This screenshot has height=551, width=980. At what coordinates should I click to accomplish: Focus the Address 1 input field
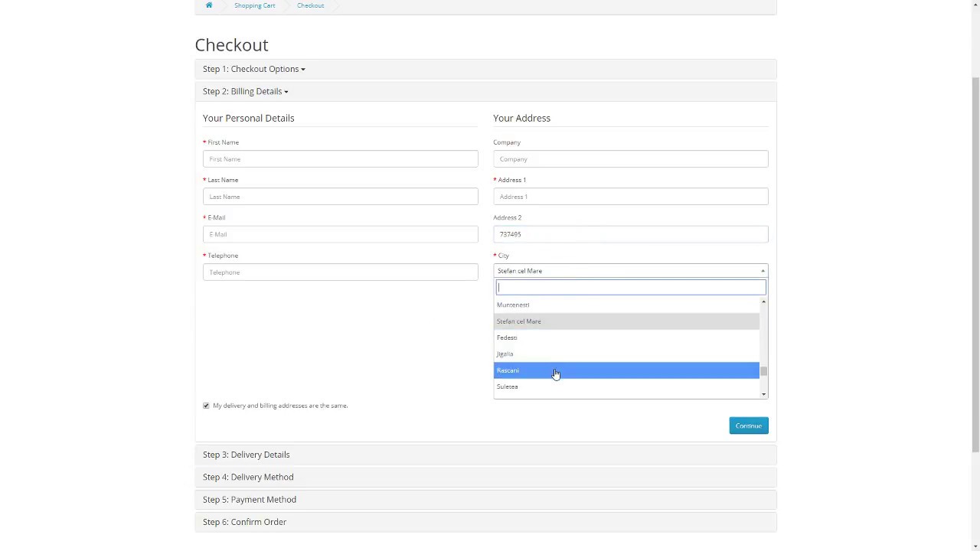click(630, 197)
